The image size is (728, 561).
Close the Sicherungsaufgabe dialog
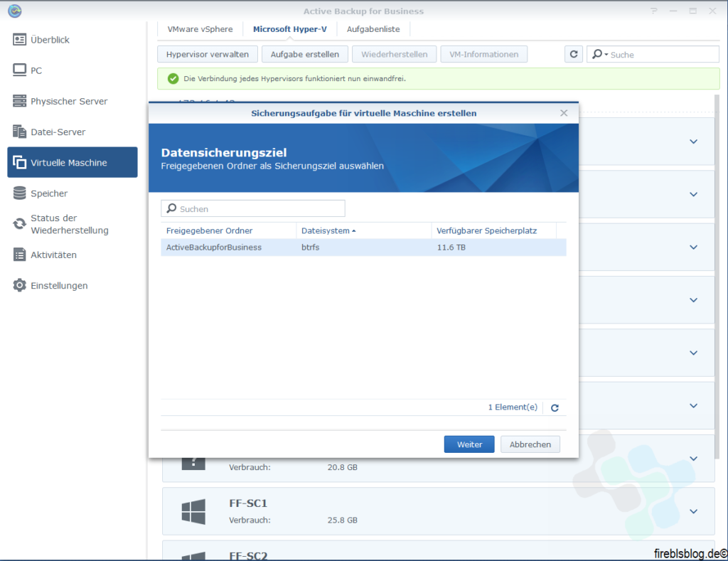tap(564, 113)
